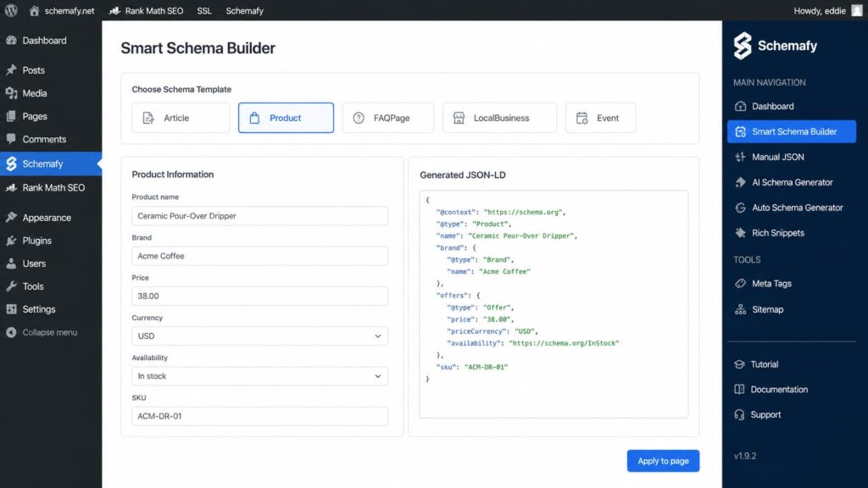The width and height of the screenshot is (868, 488).
Task: Click the Support headset icon
Action: (x=739, y=414)
